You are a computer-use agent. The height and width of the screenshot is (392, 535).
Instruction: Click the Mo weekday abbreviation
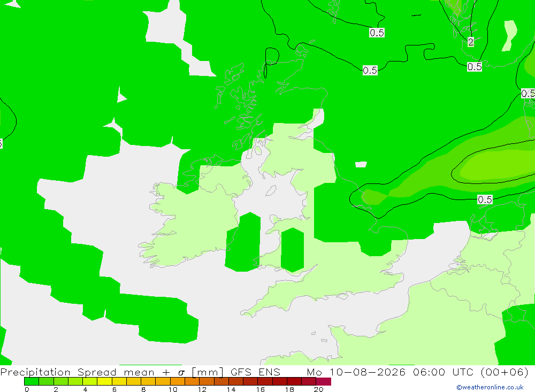[x=314, y=372]
